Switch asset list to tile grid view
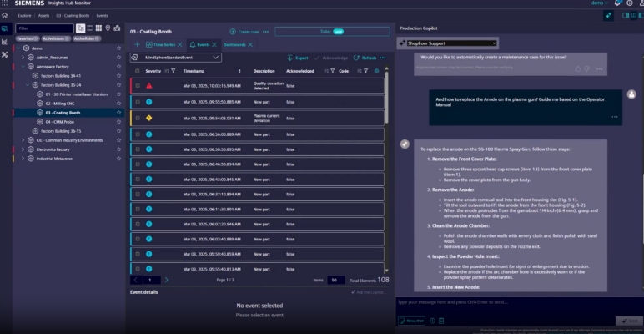The image size is (644, 334). [98, 28]
